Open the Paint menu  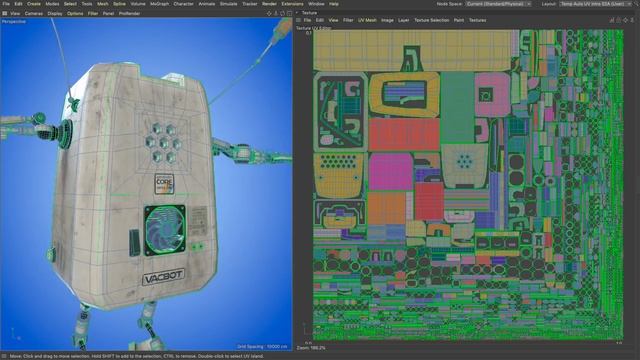(459, 20)
